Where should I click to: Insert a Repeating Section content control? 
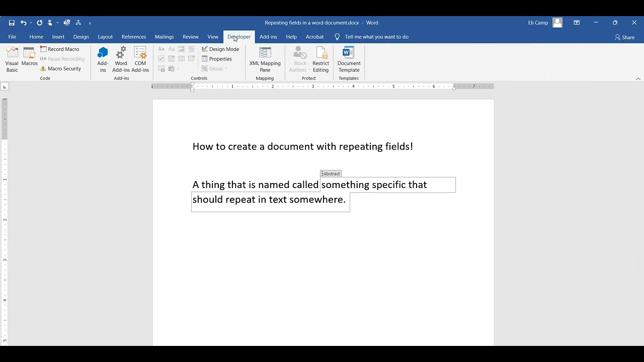tap(161, 68)
